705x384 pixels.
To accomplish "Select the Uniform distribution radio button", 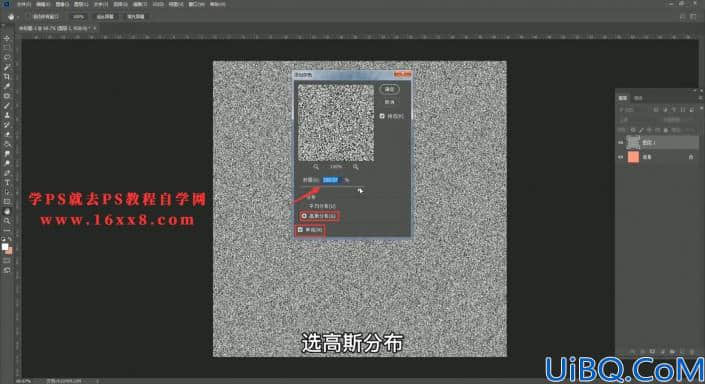I will (x=304, y=206).
